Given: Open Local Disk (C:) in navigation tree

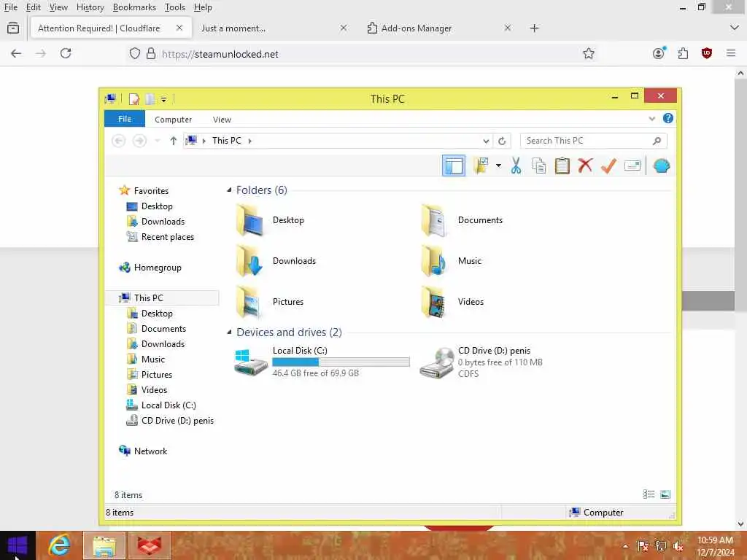Looking at the screenshot, I should [x=169, y=405].
